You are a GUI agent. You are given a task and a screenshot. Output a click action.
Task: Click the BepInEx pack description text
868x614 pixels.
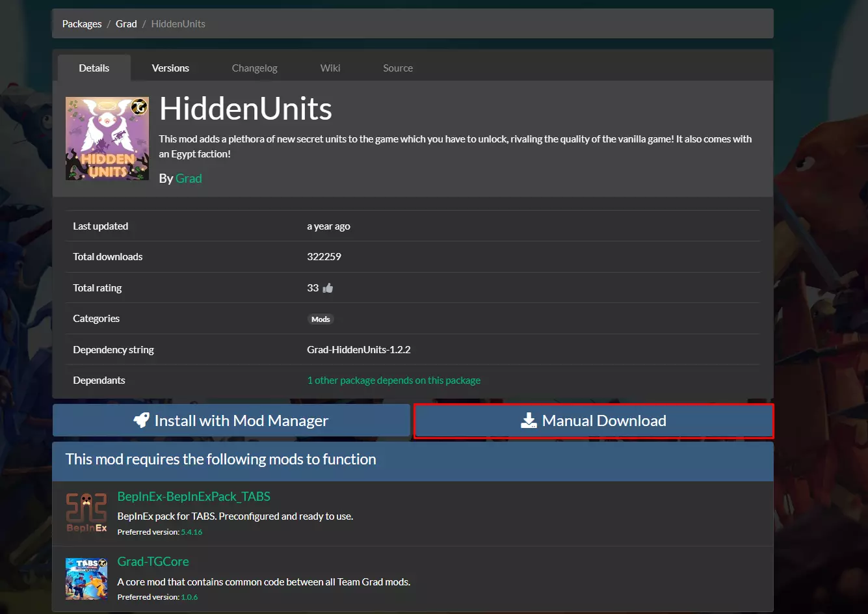click(x=235, y=516)
